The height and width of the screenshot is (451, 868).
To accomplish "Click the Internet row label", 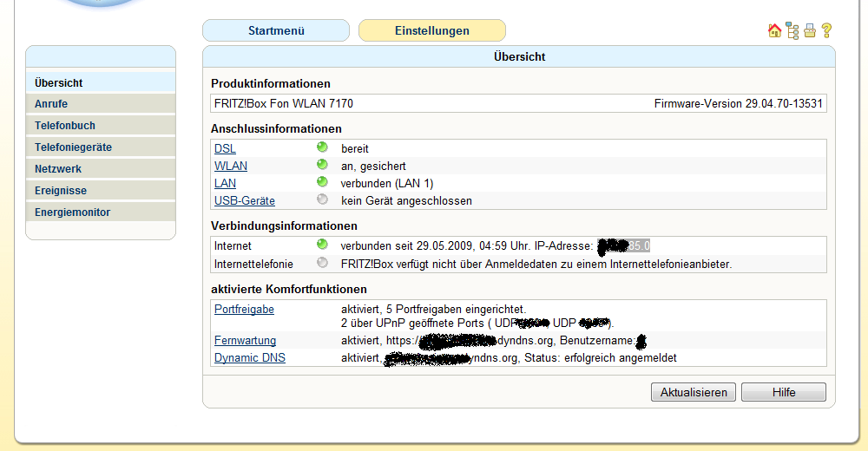I will (x=233, y=245).
